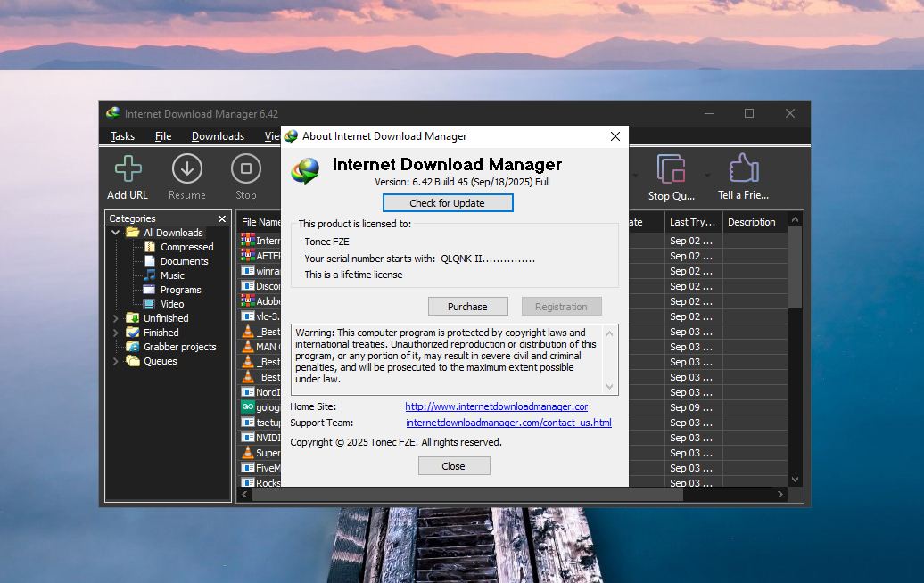Click the Resume download toolbar icon
Image resolution: width=924 pixels, height=583 pixels.
[x=186, y=169]
